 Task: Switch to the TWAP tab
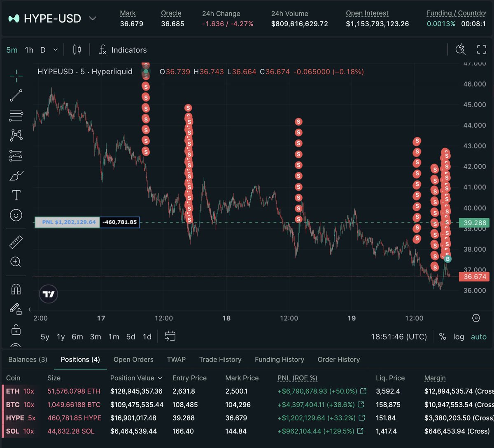coord(176,359)
